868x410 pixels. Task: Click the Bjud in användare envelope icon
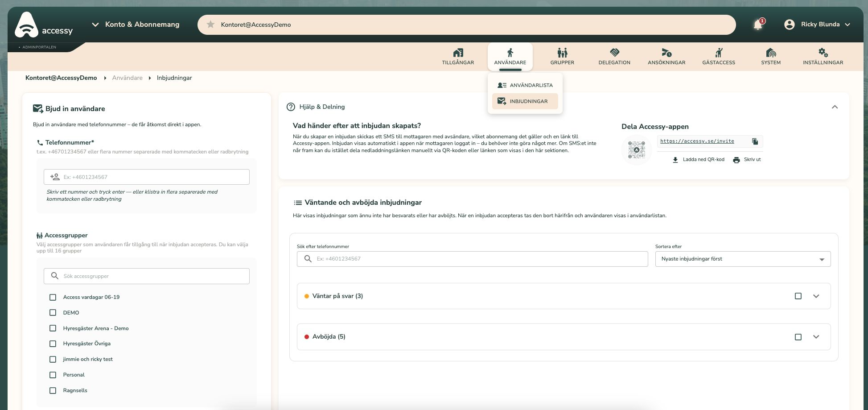(x=38, y=108)
